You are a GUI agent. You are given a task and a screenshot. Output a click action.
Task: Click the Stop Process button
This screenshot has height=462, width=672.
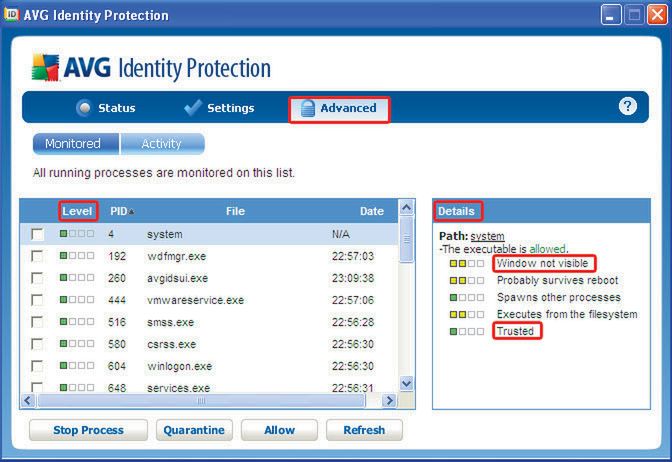(x=88, y=430)
